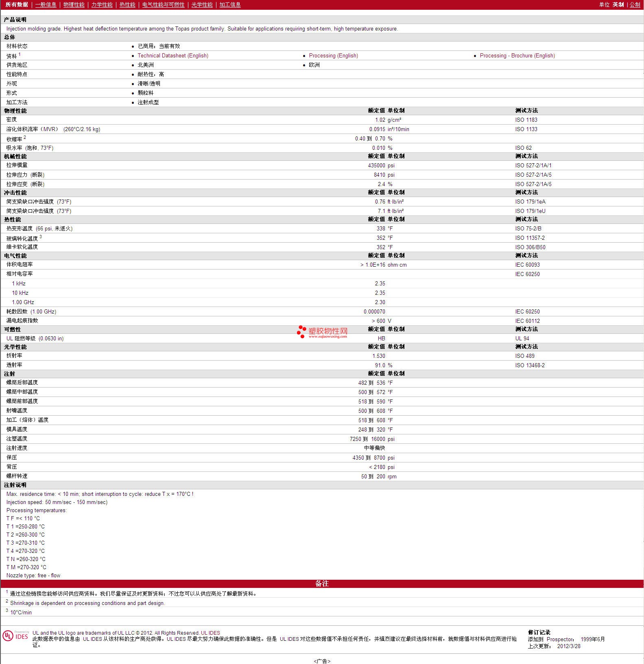Click ISO 306/B50 test method text
The height and width of the screenshot is (664, 644).
pyautogui.click(x=530, y=247)
